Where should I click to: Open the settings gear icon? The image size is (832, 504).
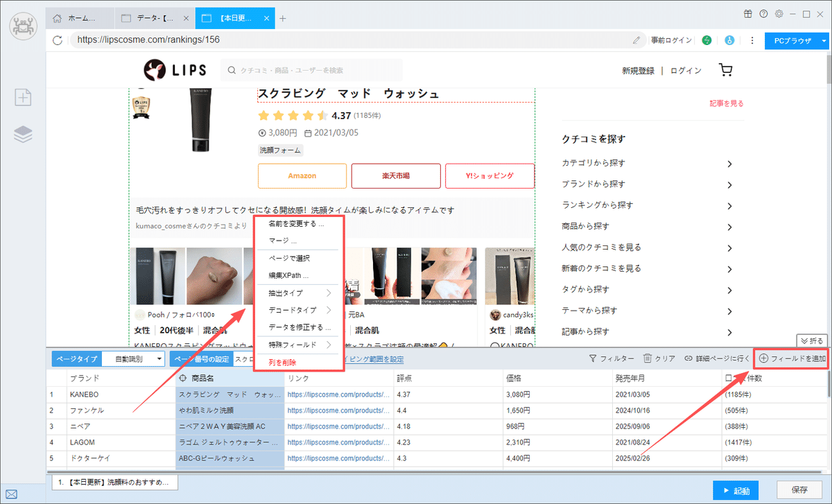779,14
